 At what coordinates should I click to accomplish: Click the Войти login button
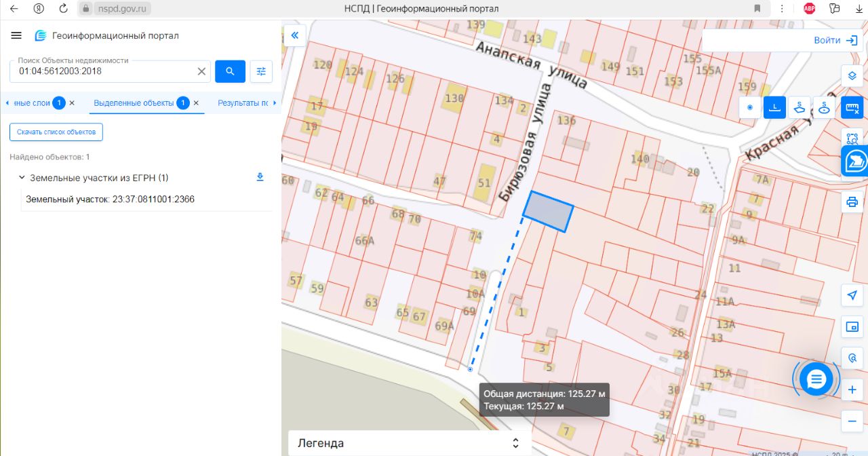click(x=835, y=40)
